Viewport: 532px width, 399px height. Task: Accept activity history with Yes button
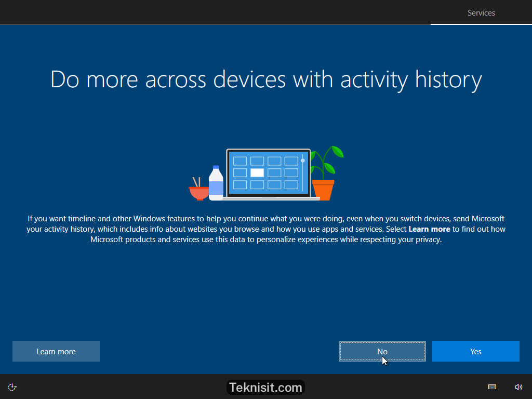[x=476, y=351]
